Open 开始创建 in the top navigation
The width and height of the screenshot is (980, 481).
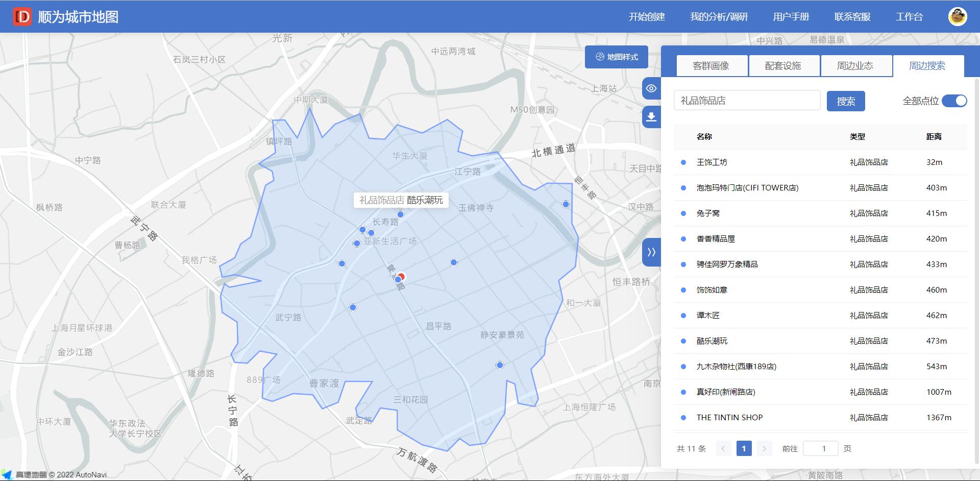click(x=647, y=17)
